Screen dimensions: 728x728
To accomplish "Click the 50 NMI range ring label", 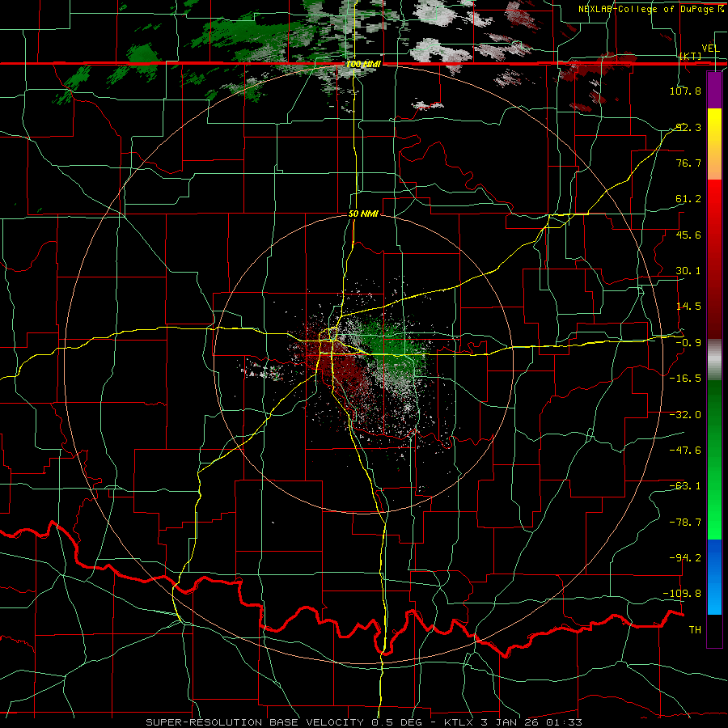I will tap(363, 214).
